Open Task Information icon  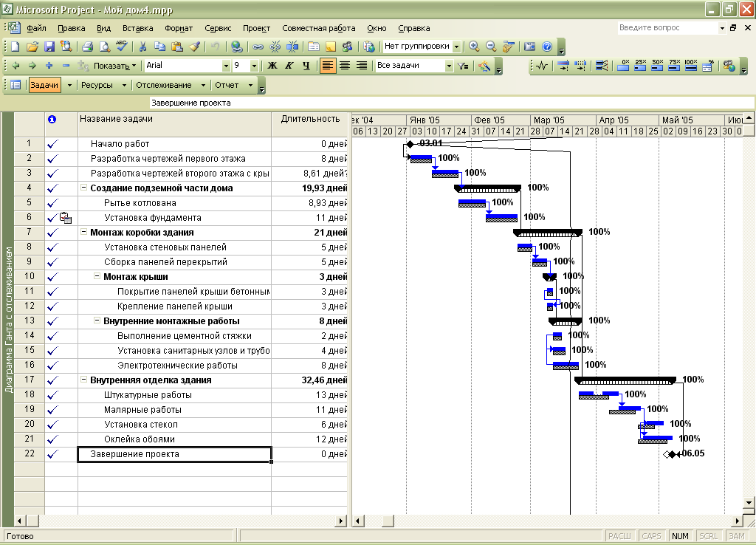(313, 47)
